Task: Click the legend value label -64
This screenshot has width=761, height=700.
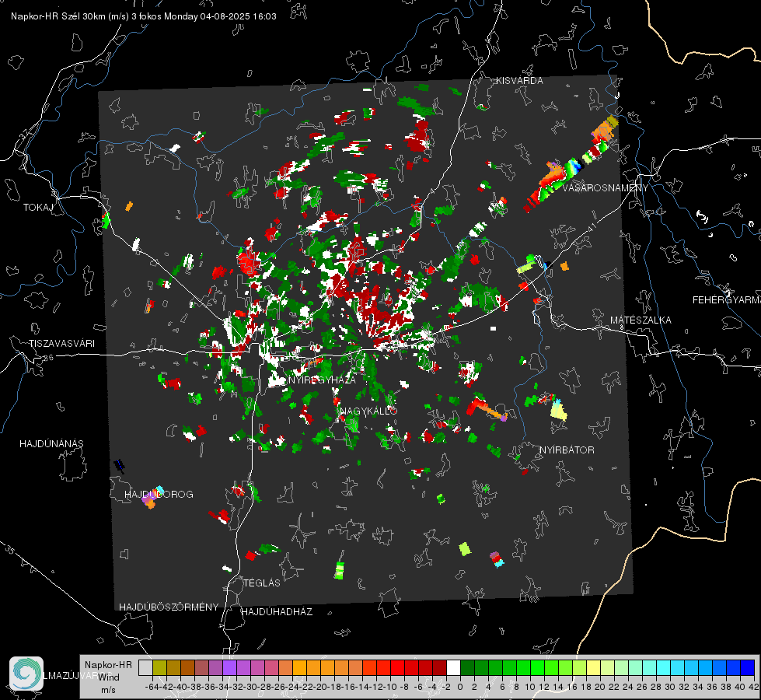Action: pos(152,687)
